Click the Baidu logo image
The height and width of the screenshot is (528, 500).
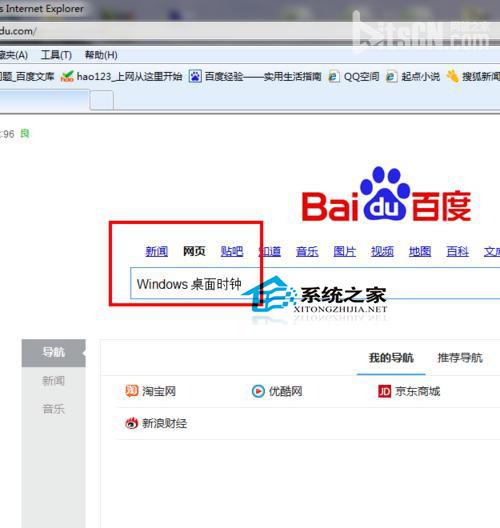[386, 194]
